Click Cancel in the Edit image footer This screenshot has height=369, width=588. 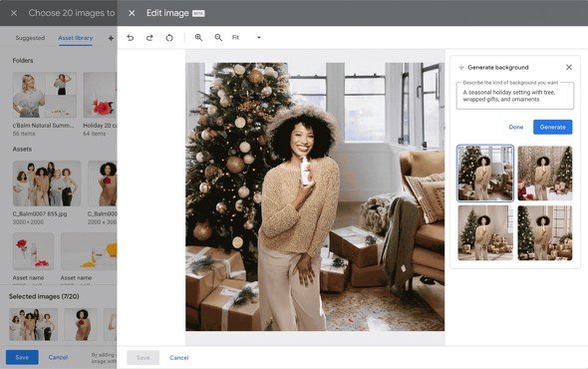pos(178,358)
